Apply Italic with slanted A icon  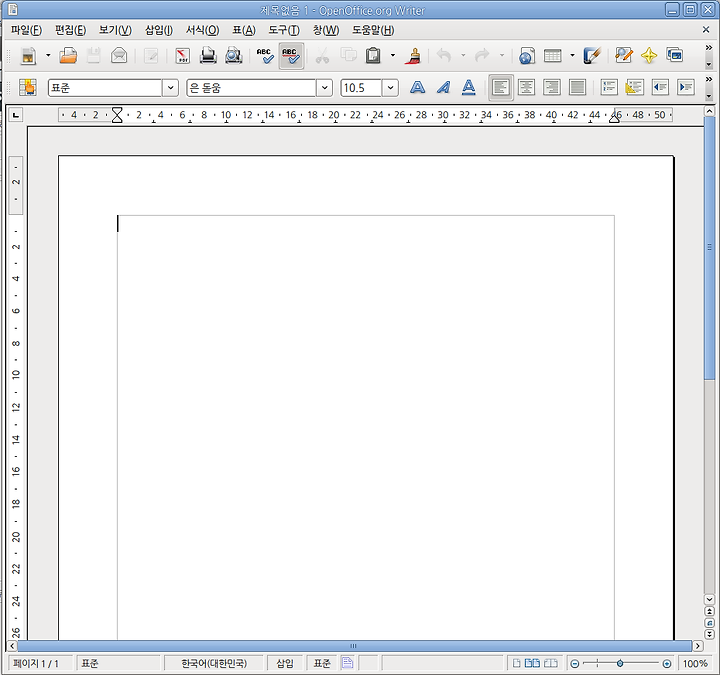[443, 87]
